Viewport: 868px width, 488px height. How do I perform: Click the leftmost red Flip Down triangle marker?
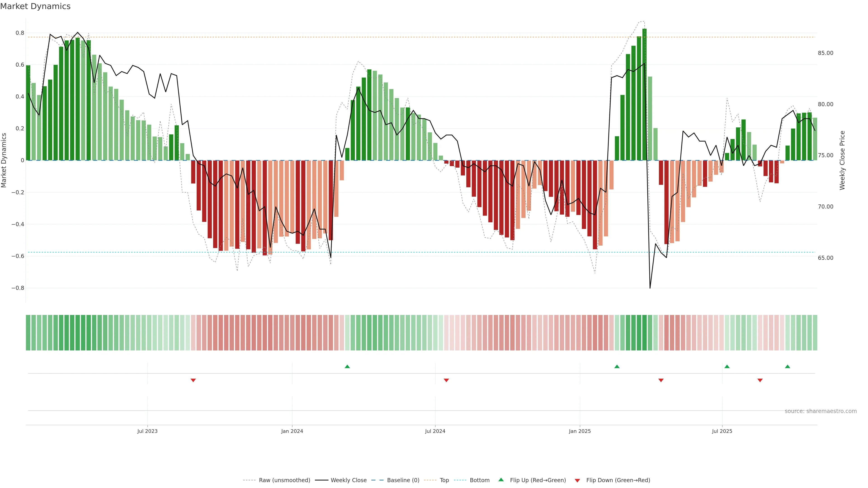193,380
